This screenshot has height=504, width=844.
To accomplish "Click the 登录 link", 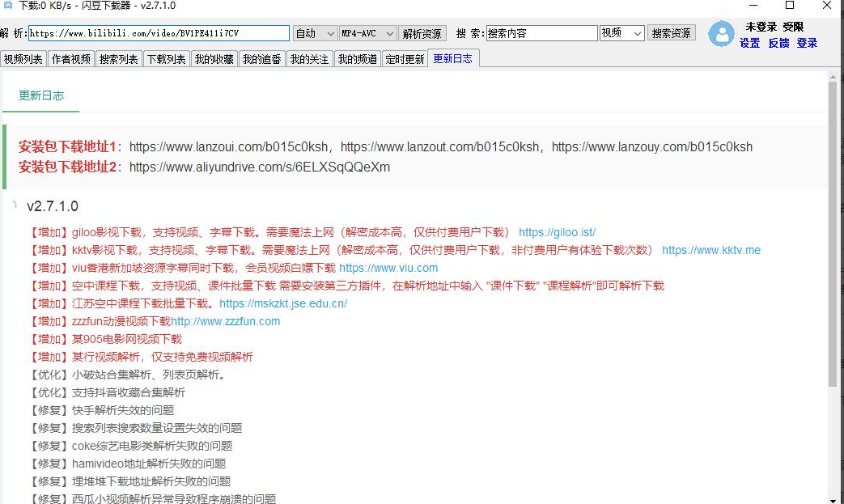I will [807, 43].
